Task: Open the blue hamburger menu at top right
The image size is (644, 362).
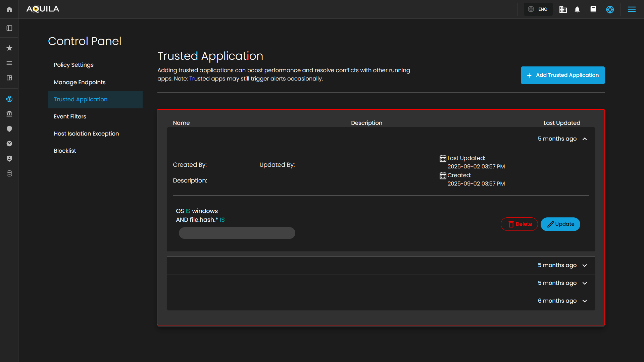Action: coord(631,9)
